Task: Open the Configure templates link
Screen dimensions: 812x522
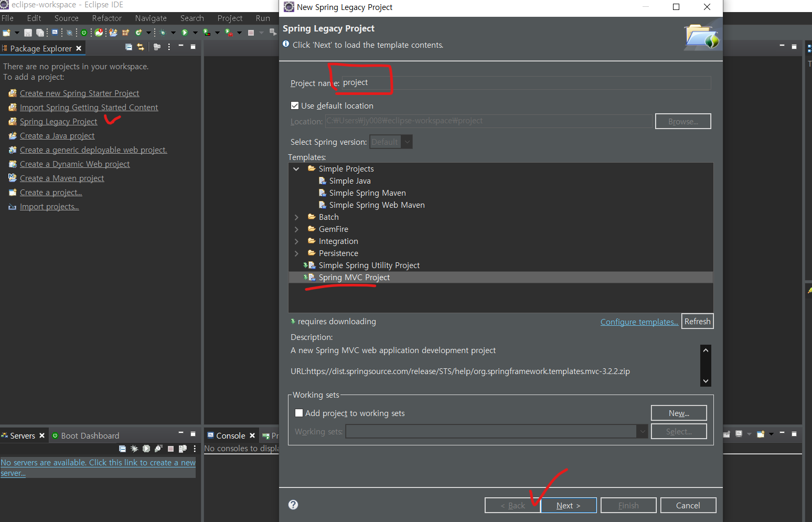Action: tap(639, 322)
